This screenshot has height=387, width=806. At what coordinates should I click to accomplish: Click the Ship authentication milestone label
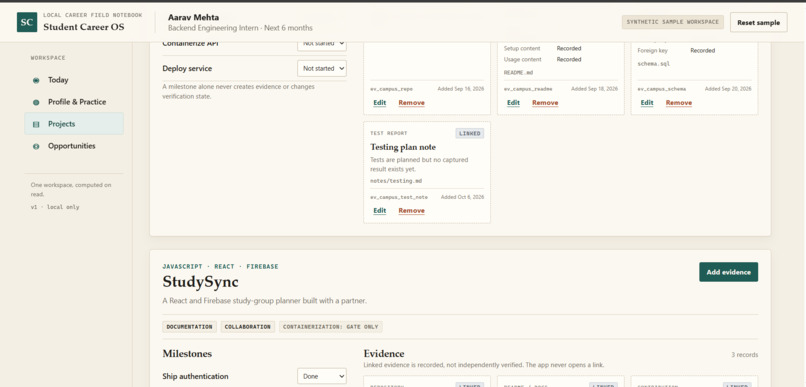[x=195, y=377]
